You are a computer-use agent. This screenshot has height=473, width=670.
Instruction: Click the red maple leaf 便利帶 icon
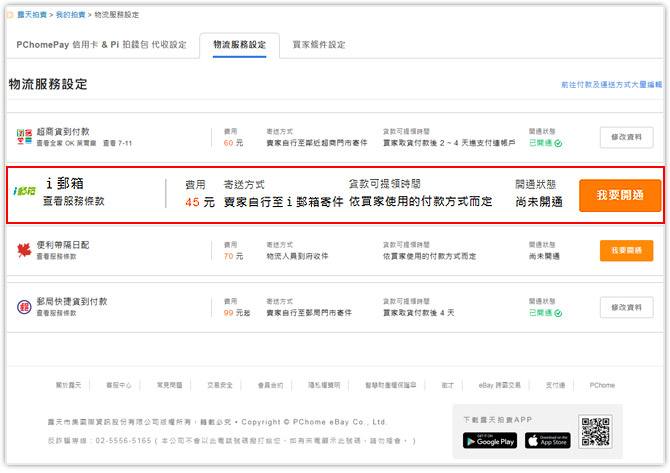25,249
